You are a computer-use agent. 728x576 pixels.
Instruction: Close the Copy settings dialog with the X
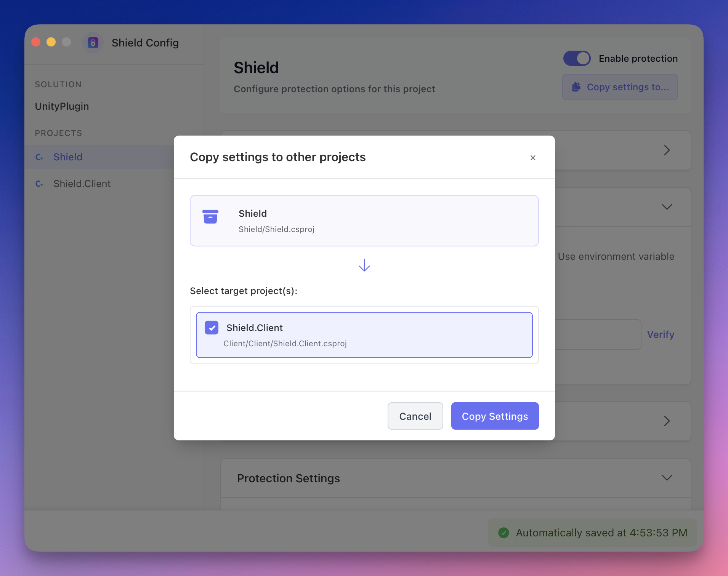532,157
